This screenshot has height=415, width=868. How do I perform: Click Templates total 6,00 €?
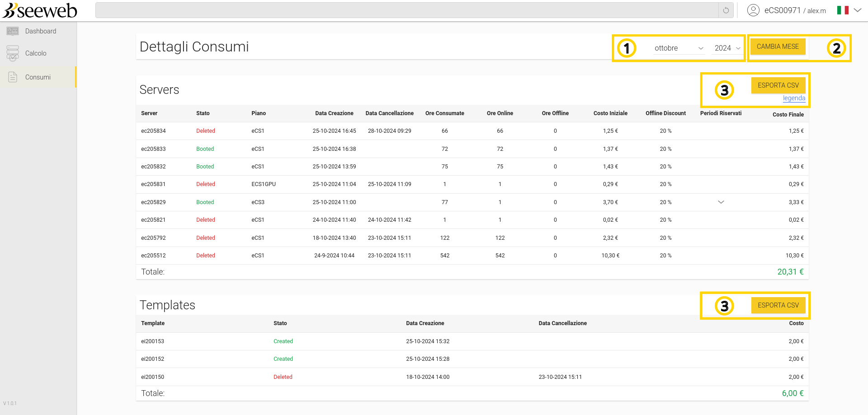pyautogui.click(x=793, y=393)
